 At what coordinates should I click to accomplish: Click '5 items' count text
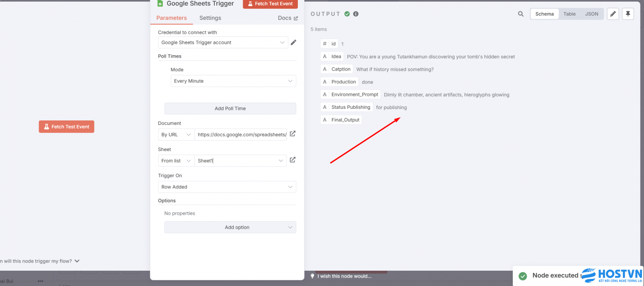319,29
